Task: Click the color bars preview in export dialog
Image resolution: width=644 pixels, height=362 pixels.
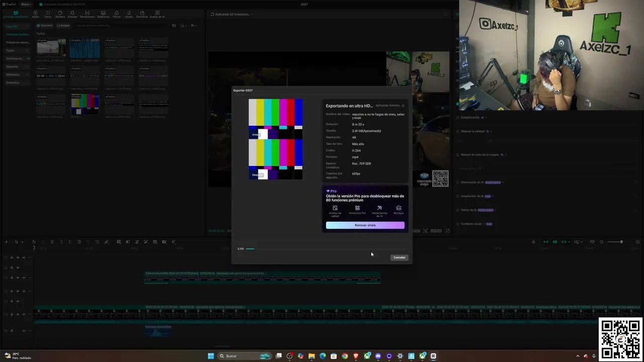Action: (276, 139)
